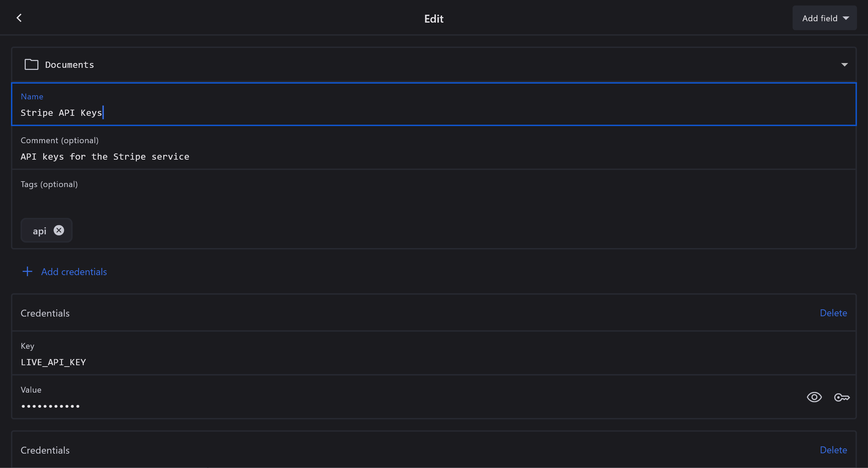The image size is (868, 468).
Task: Click the second Credentials section header
Action: (x=45, y=450)
